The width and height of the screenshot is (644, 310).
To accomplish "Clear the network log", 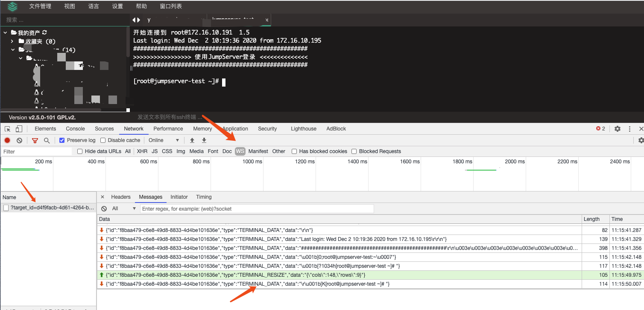I will point(19,140).
